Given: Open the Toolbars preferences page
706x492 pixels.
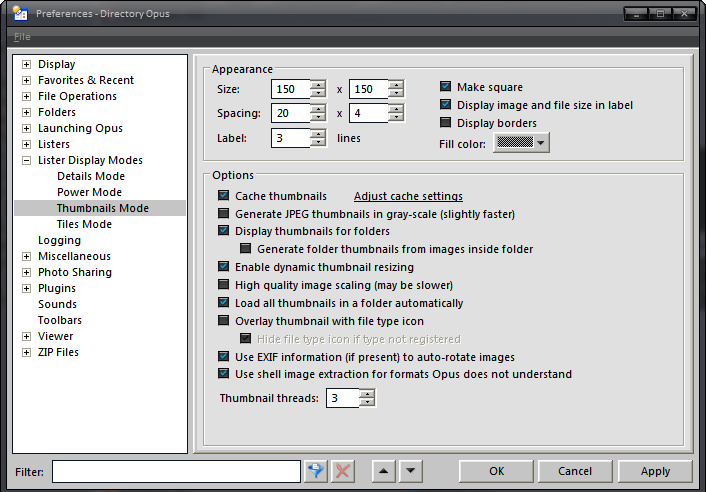Looking at the screenshot, I should [x=60, y=320].
